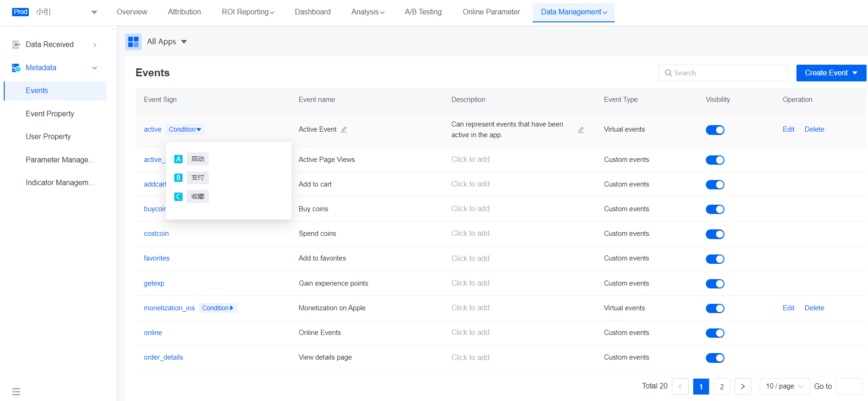Screen dimensions: 868x401
Task: Click the C condition badge icon
Action: (178, 197)
